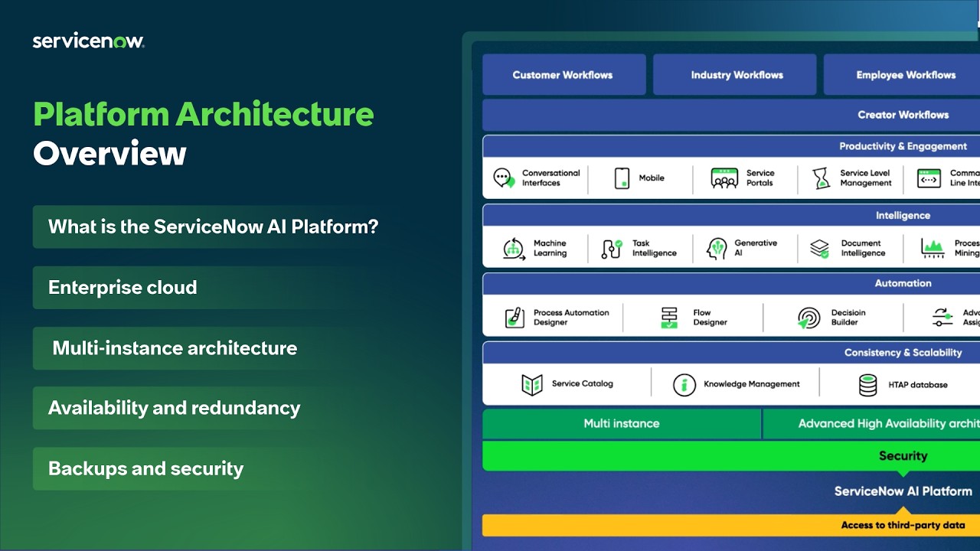Image resolution: width=980 pixels, height=551 pixels.
Task: Open the Multi-instance architecture topic
Action: (x=211, y=348)
